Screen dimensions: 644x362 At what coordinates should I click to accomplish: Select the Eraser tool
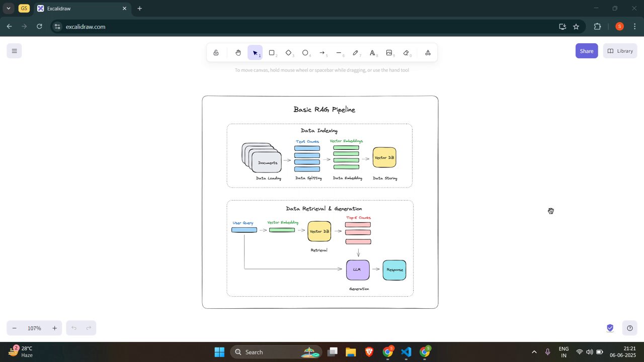[x=406, y=53]
